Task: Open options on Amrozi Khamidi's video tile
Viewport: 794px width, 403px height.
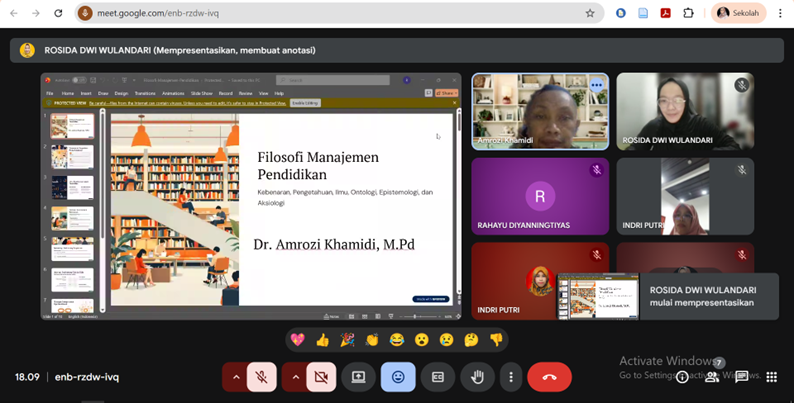Action: (x=596, y=85)
